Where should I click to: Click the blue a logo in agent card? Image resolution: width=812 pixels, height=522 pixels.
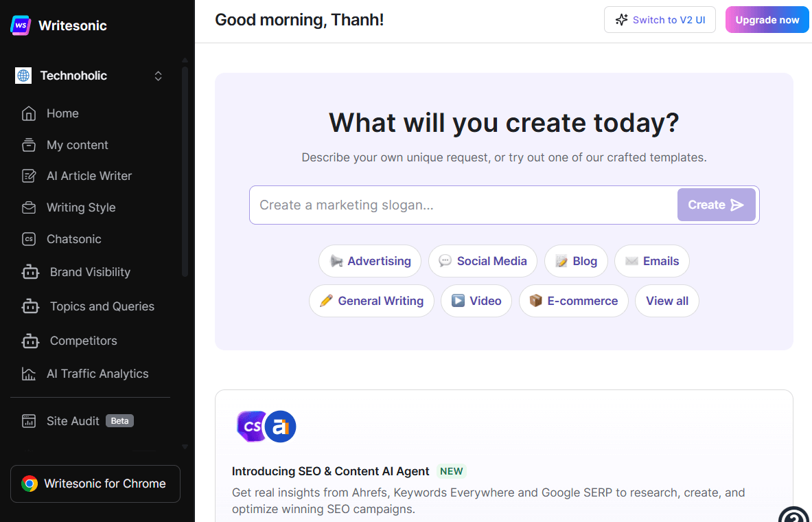pyautogui.click(x=281, y=427)
